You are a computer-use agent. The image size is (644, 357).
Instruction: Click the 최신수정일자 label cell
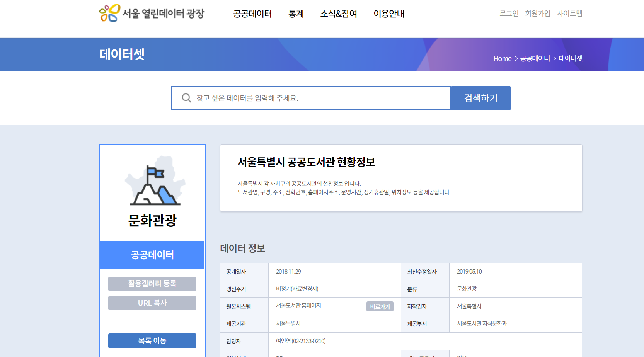425,272
